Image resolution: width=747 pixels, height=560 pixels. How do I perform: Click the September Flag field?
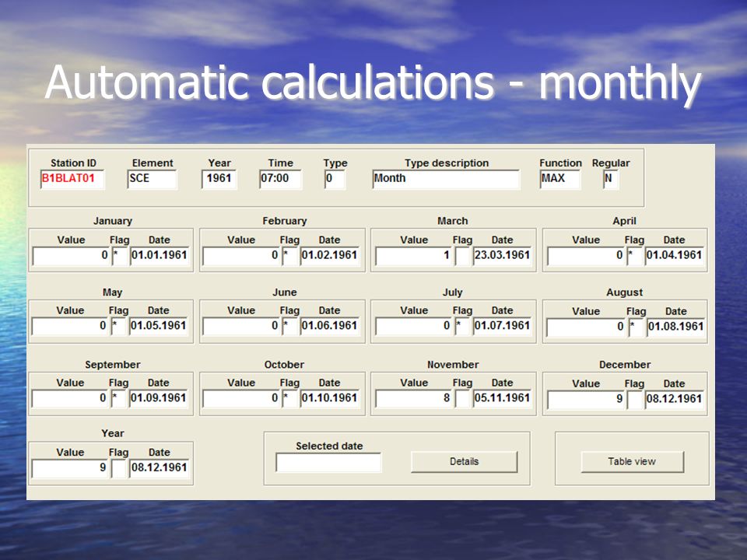coord(118,398)
